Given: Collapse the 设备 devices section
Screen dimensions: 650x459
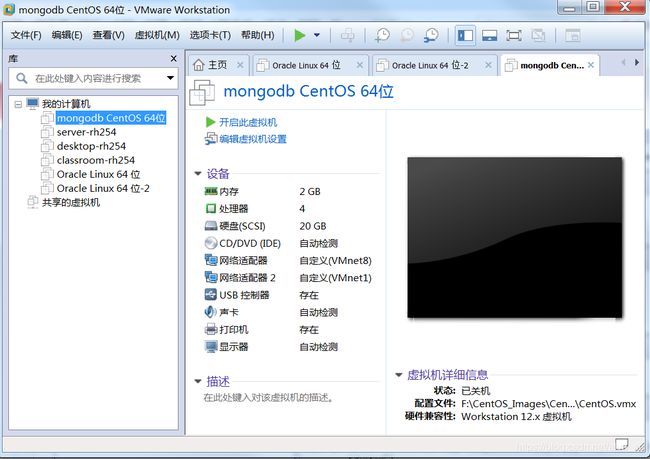Looking at the screenshot, I should (x=198, y=173).
